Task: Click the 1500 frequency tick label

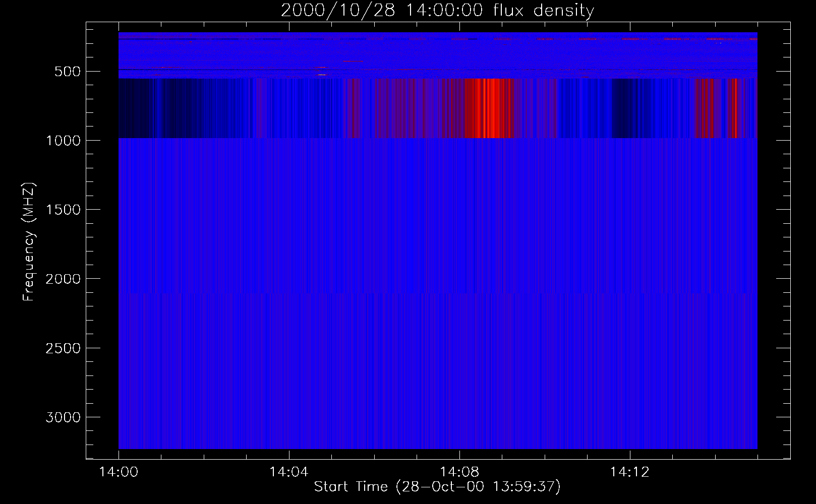Action: pos(63,210)
